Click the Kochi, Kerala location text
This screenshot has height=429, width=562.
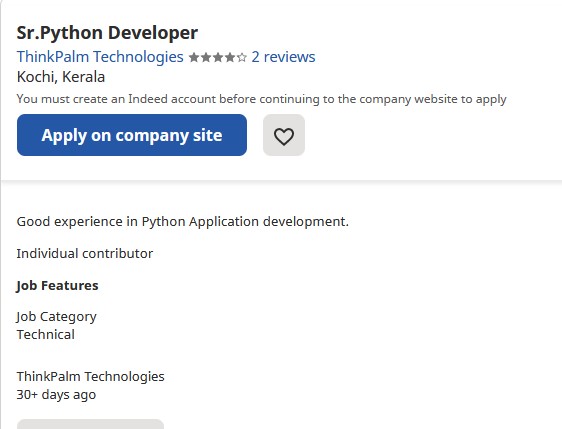coord(61,77)
